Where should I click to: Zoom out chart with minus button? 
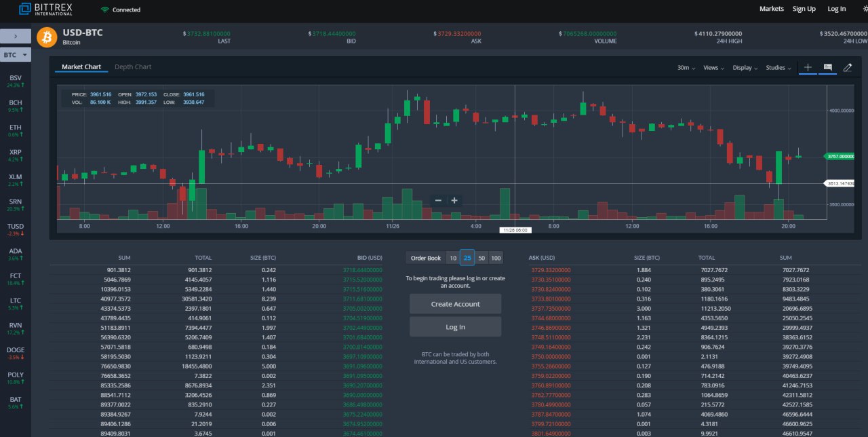438,200
